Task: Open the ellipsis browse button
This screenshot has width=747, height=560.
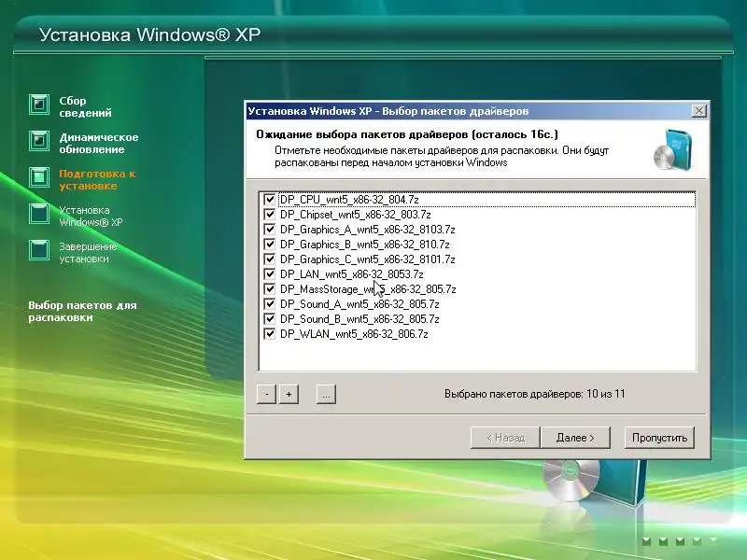Action: pyautogui.click(x=326, y=394)
